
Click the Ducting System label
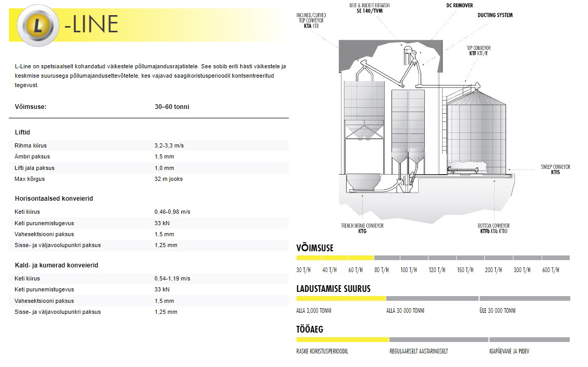pos(495,15)
